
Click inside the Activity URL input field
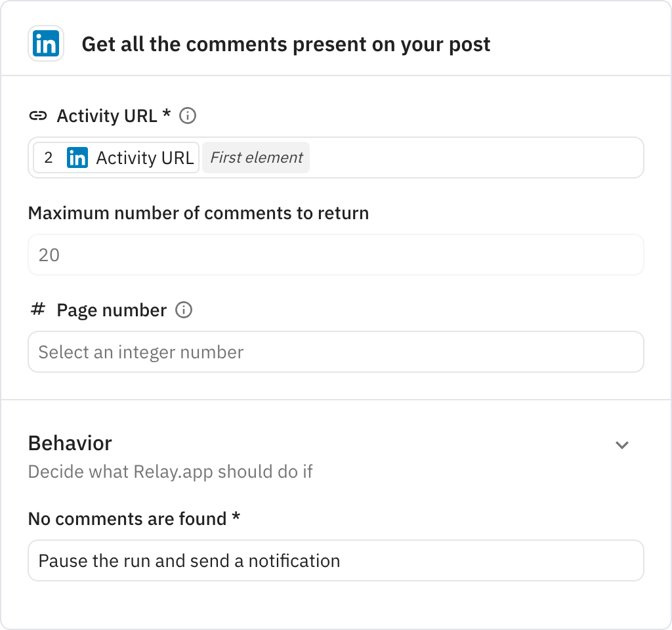[x=459, y=157]
